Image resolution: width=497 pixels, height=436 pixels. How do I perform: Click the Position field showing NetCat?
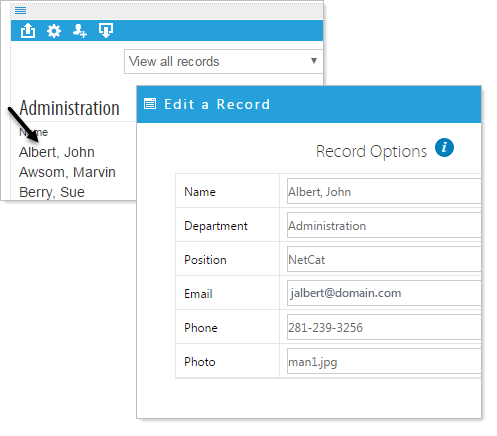pyautogui.click(x=384, y=259)
